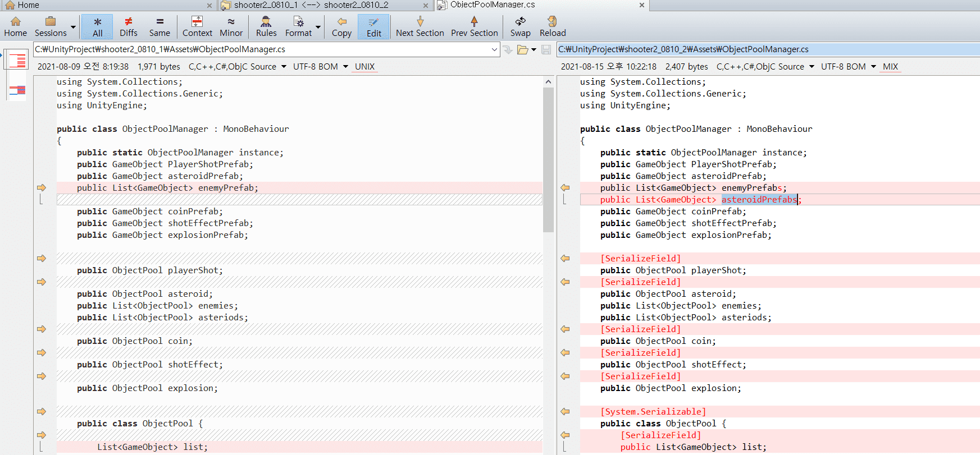This screenshot has width=980, height=455.
Task: Open left file path dropdown
Action: pos(494,49)
